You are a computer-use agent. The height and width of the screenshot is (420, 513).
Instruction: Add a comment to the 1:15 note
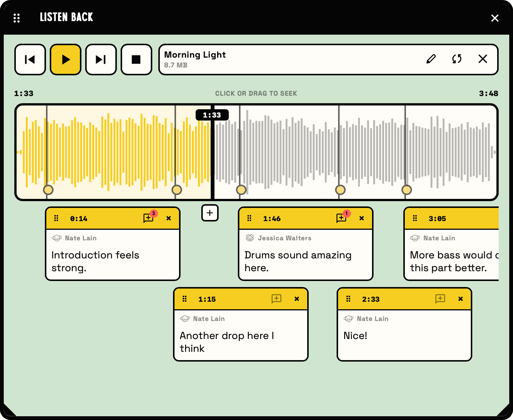(x=277, y=299)
